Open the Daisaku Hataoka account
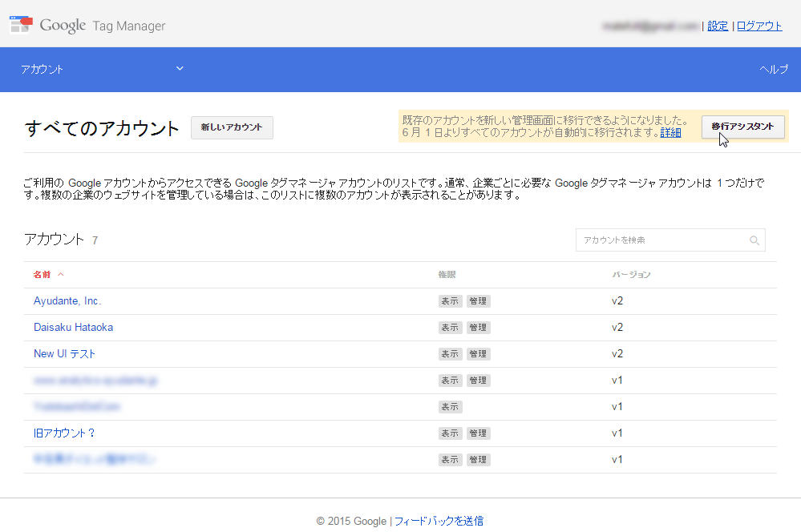 (73, 327)
